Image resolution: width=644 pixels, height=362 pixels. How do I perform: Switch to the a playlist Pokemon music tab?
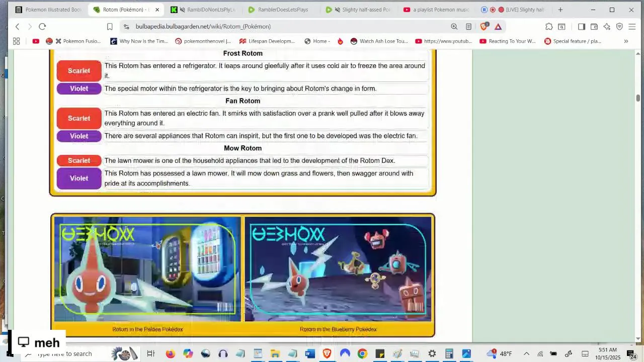[437, 10]
